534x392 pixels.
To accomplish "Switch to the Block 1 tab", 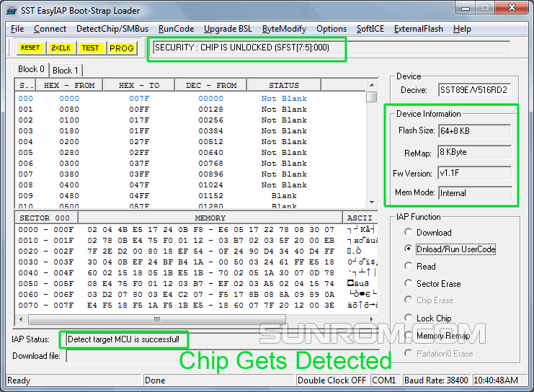I will point(66,71).
